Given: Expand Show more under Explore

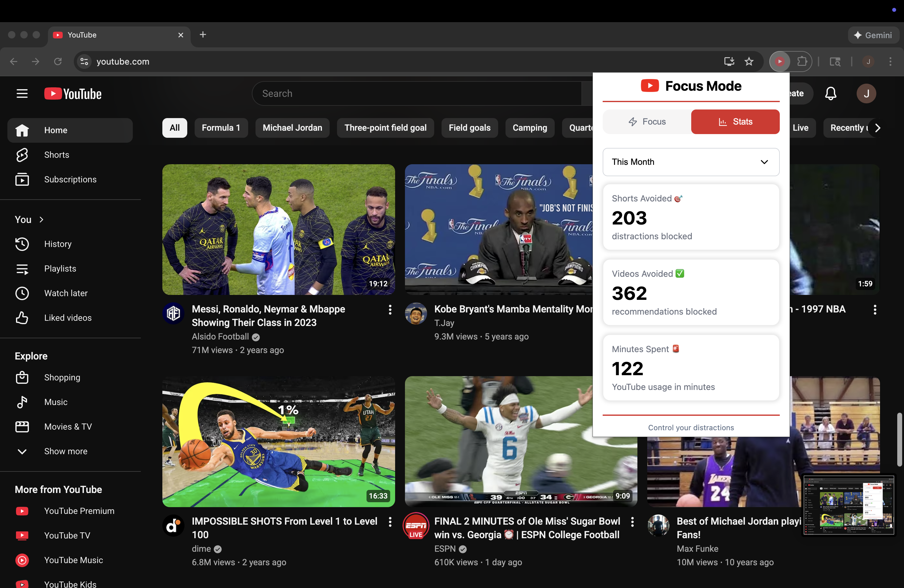Looking at the screenshot, I should pyautogui.click(x=65, y=451).
